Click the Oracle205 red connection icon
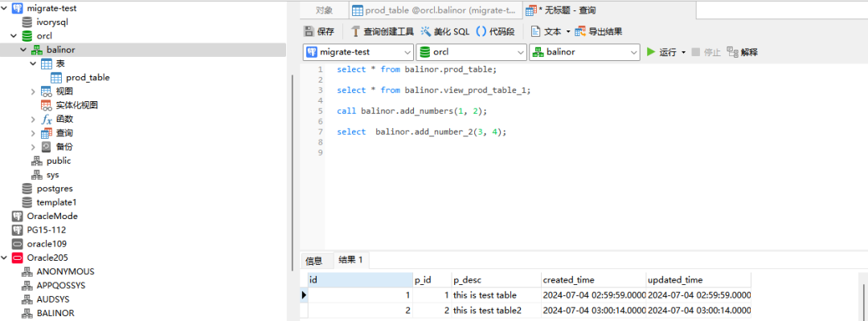This screenshot has height=321, width=868. 17,258
